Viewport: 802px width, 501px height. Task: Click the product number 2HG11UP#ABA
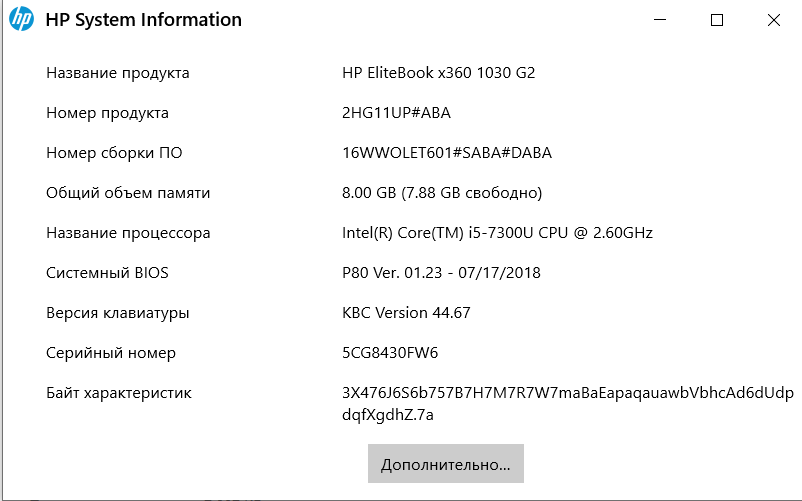coord(396,113)
